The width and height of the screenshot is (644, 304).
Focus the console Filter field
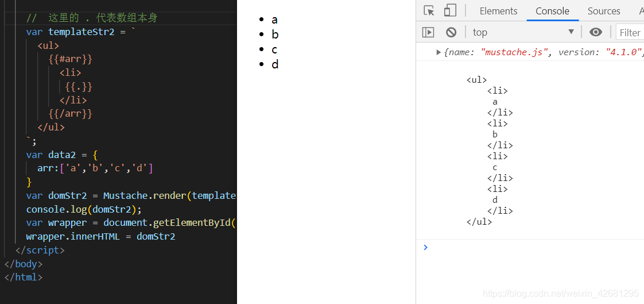pyautogui.click(x=630, y=33)
